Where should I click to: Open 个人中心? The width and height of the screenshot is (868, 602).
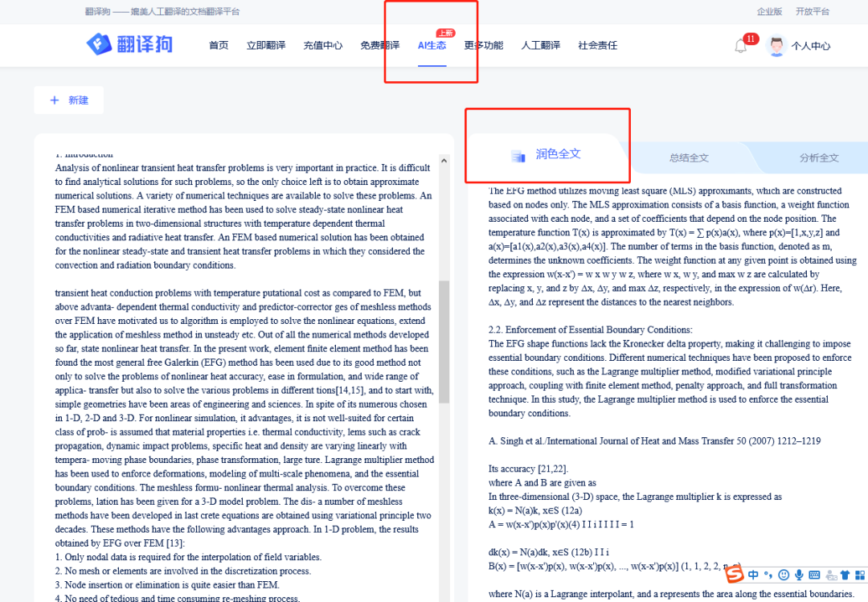811,46
